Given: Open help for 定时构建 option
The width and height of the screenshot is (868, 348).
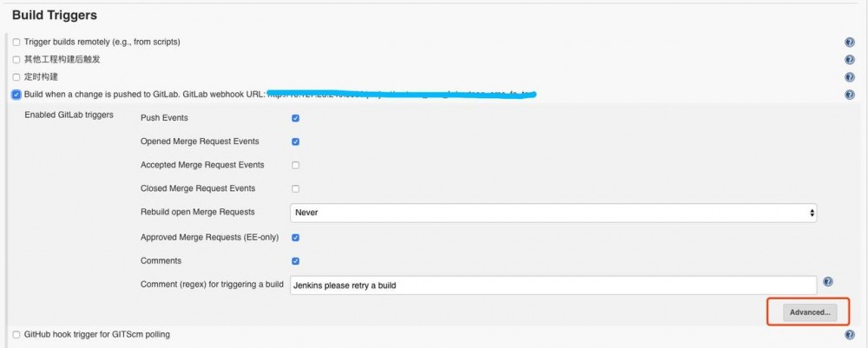Looking at the screenshot, I should coord(850,77).
